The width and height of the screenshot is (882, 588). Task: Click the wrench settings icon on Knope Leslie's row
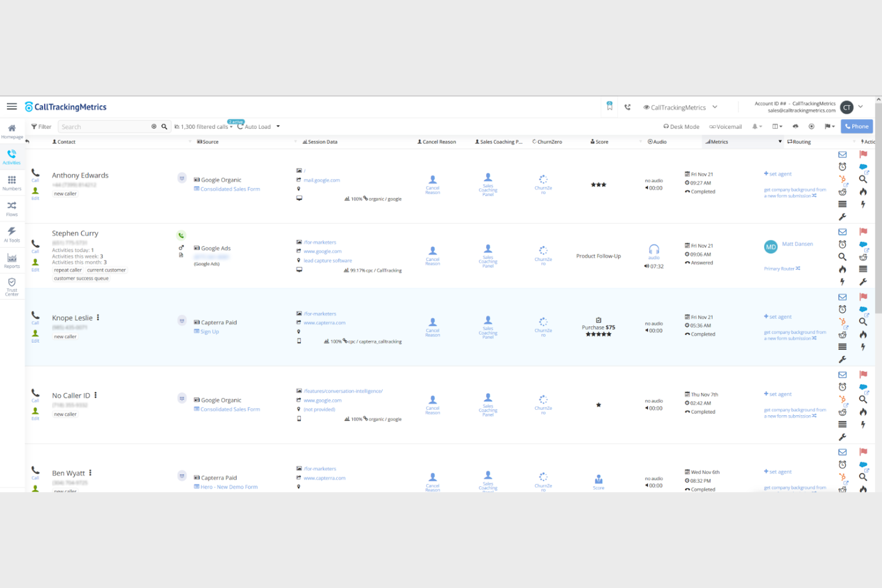[x=842, y=359]
